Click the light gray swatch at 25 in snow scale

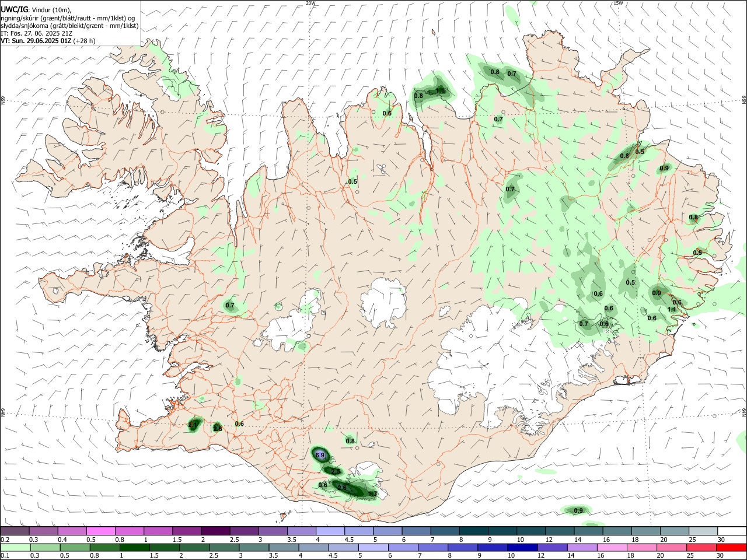[703, 531]
